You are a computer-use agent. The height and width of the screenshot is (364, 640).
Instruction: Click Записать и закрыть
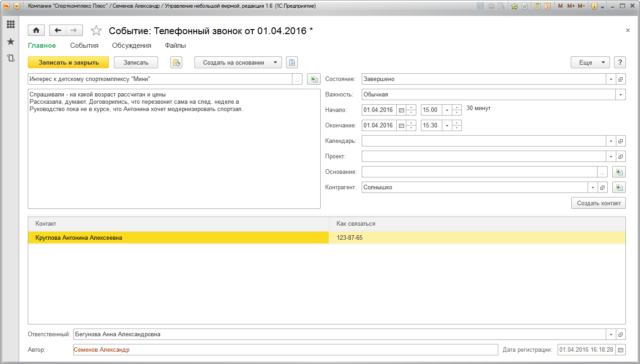click(69, 62)
